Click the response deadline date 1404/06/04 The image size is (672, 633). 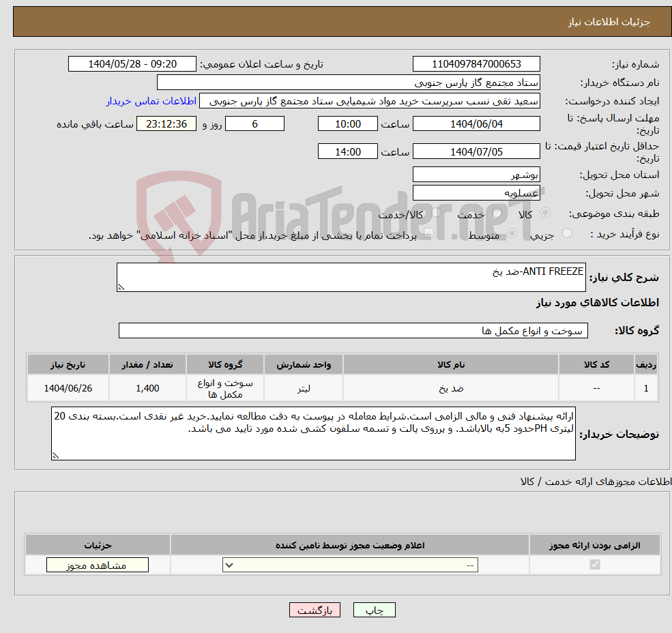(476, 124)
